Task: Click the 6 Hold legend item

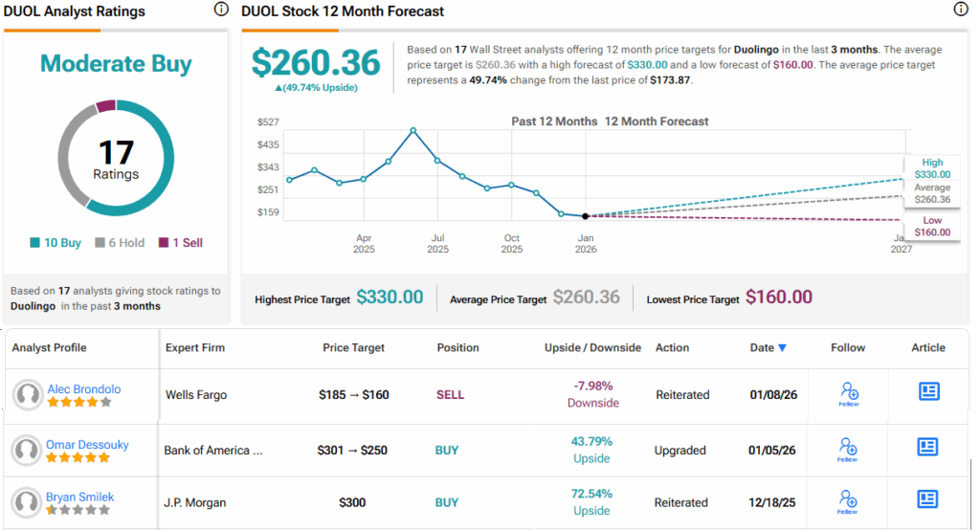Action: (x=122, y=243)
